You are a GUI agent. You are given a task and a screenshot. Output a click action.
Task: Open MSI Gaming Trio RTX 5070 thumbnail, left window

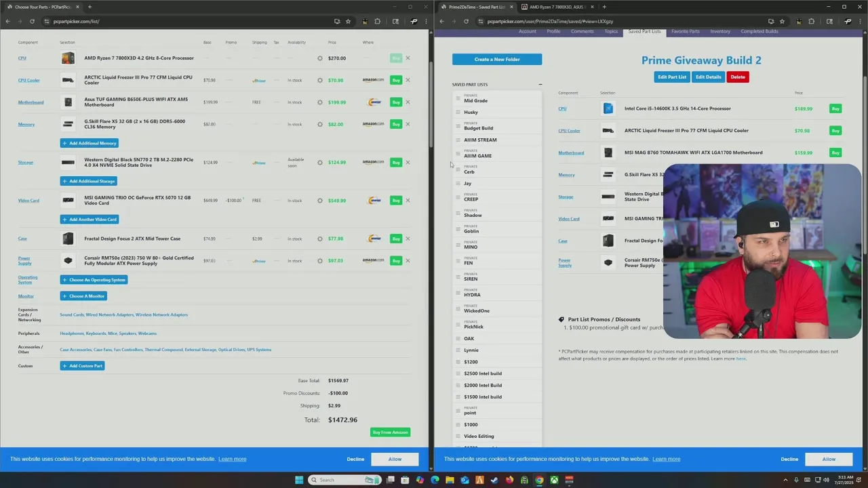tap(68, 201)
